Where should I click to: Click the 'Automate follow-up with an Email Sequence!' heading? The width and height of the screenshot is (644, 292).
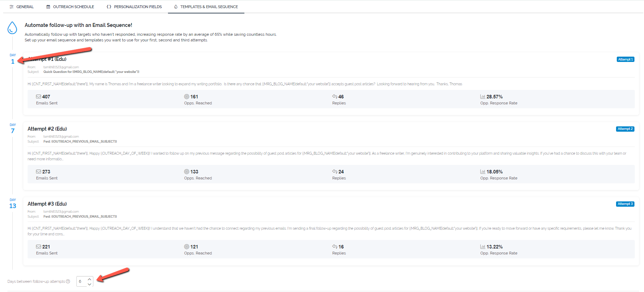pos(79,25)
